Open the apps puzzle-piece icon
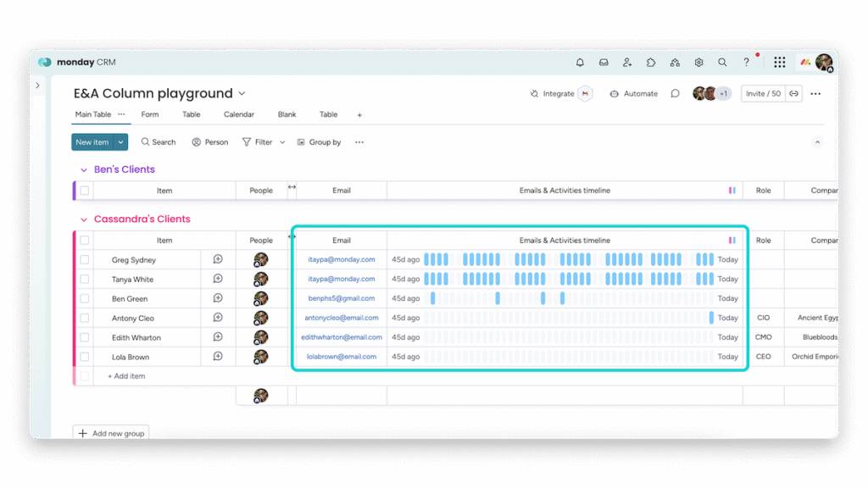This screenshot has height=488, width=868. click(x=651, y=63)
